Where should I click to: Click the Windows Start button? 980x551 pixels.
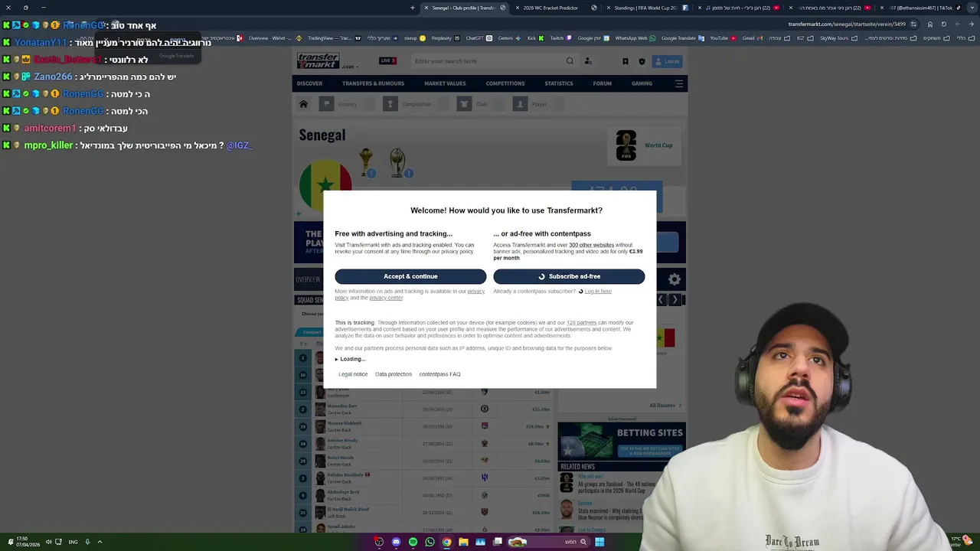[x=599, y=542]
